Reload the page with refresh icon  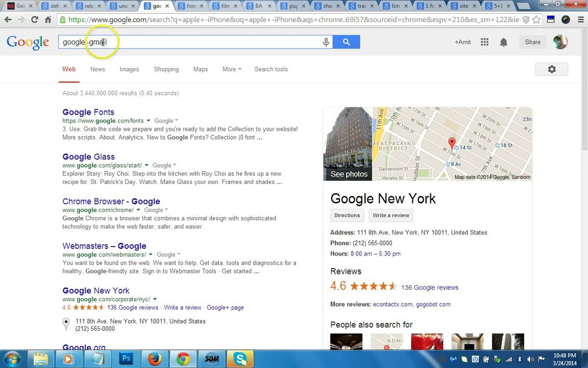click(x=35, y=19)
